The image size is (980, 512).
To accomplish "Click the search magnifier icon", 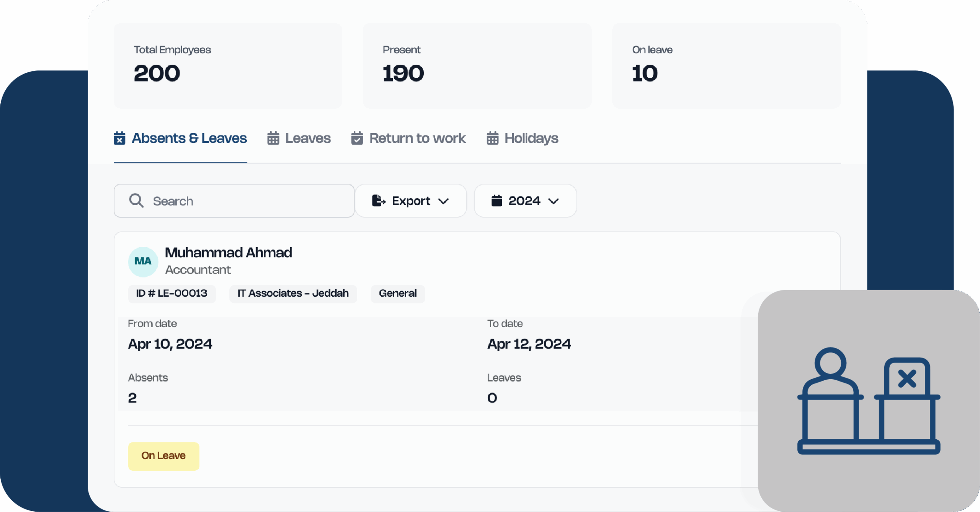I will tap(136, 201).
